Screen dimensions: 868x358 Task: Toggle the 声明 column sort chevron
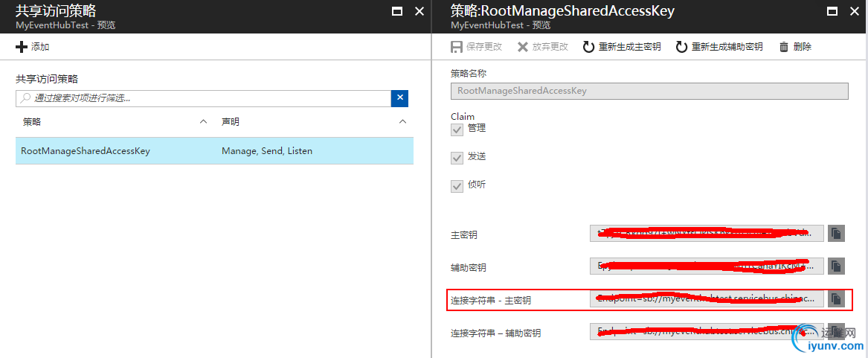(x=403, y=122)
